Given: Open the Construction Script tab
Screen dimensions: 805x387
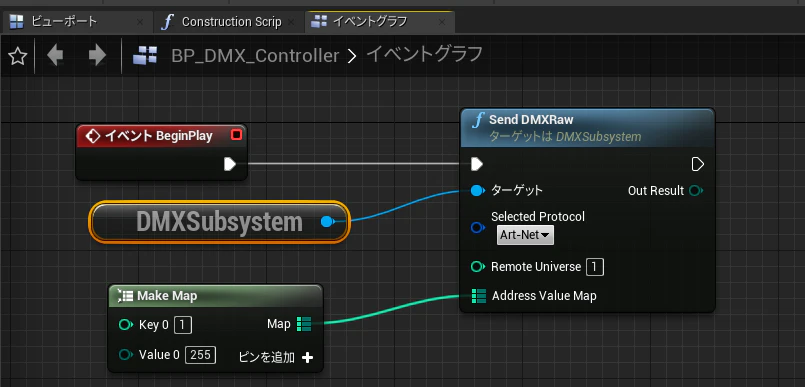Looking at the screenshot, I should tap(229, 22).
